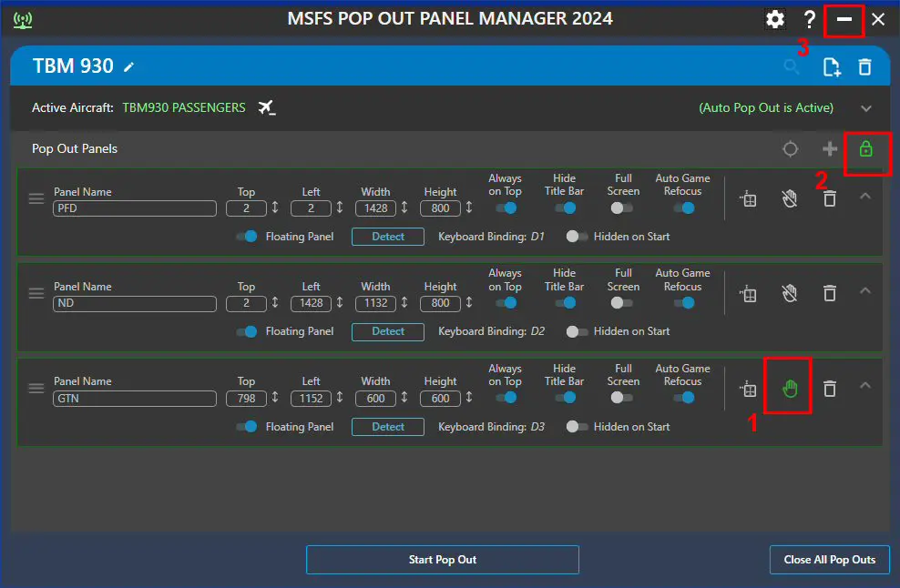
Task: Click Detect button for GTN panel
Action: [x=388, y=427]
